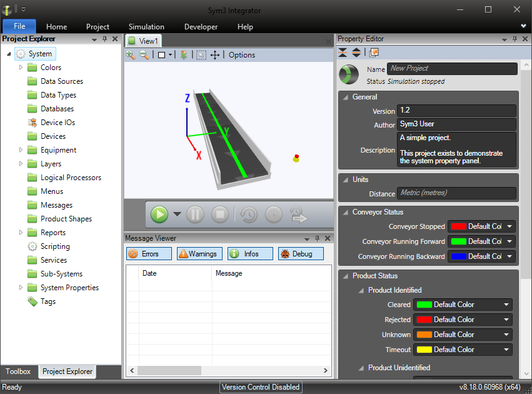The width and height of the screenshot is (532, 394).
Task: Click the Version field
Action: (456, 110)
